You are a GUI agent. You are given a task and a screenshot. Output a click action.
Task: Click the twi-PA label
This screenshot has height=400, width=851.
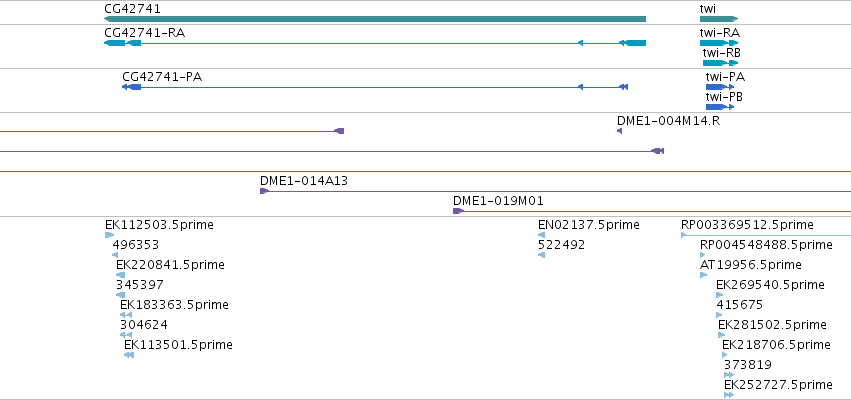pos(725,77)
